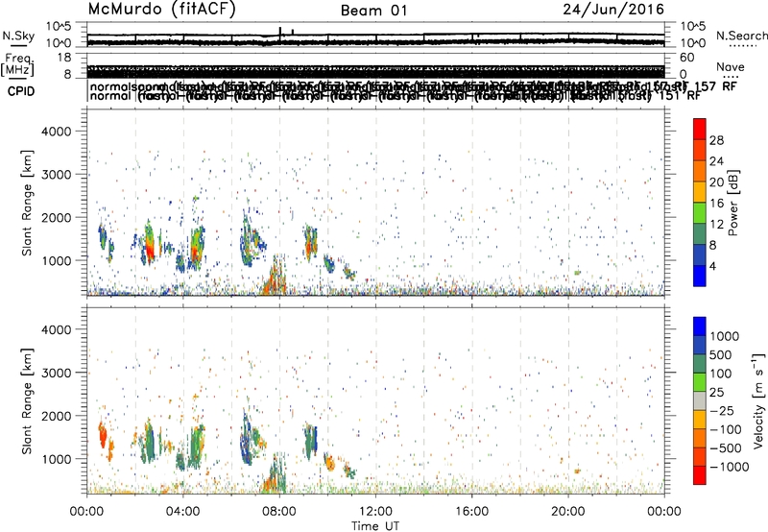This screenshot has height=532, width=768.
Task: Click the 28 tick label on power colorbar
Action: pos(716,140)
